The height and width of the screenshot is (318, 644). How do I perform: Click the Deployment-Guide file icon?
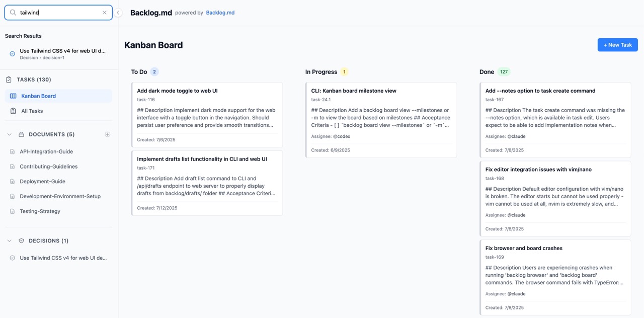click(11, 181)
